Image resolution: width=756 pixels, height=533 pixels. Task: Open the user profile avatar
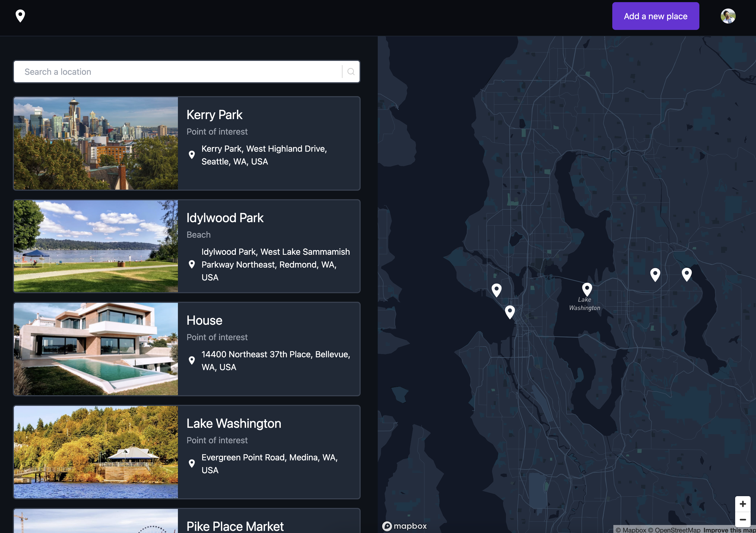(x=728, y=16)
